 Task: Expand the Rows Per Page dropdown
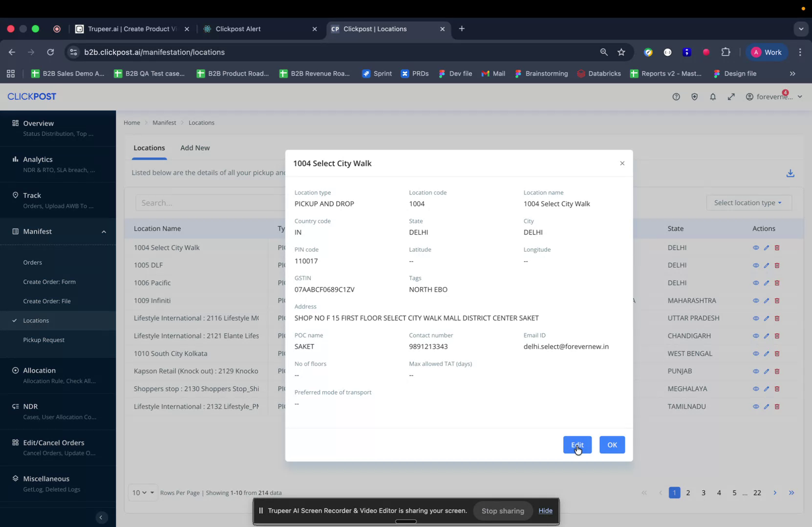click(143, 493)
